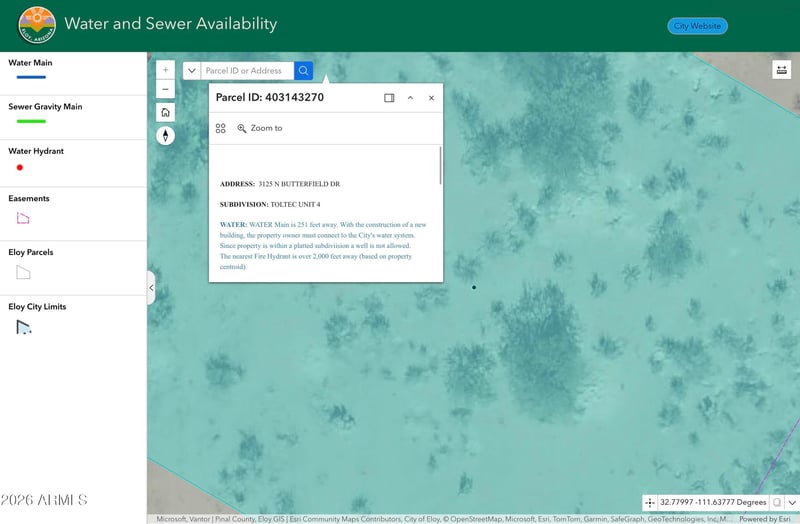Click the popup vertical scrollbar
Image resolution: width=800 pixels, height=524 pixels.
[439, 166]
